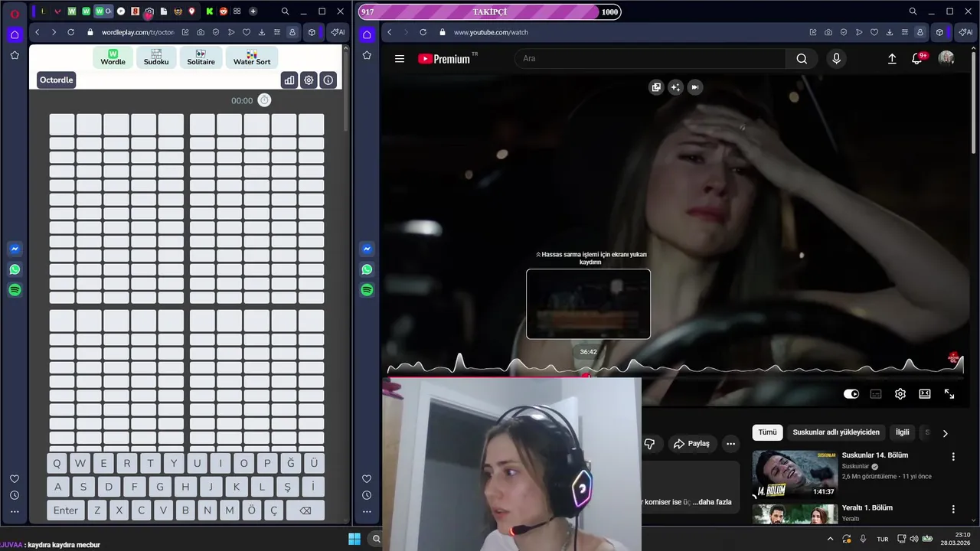Expand description with ...daha fazla
980x551 pixels.
pyautogui.click(x=712, y=502)
